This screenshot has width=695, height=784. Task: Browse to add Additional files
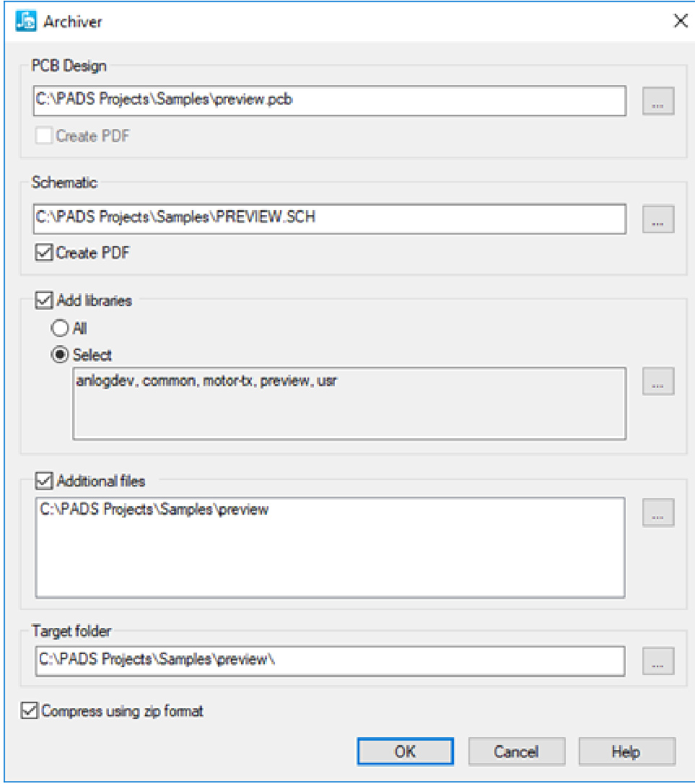(657, 512)
